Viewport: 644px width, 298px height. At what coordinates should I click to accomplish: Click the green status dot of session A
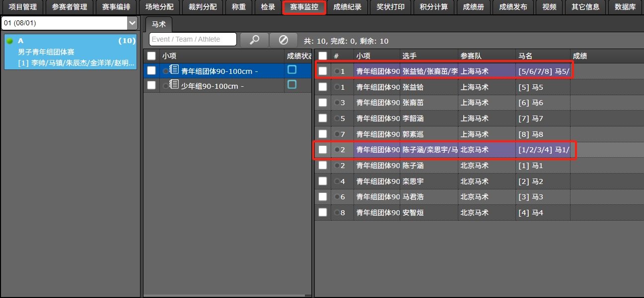tap(9, 41)
